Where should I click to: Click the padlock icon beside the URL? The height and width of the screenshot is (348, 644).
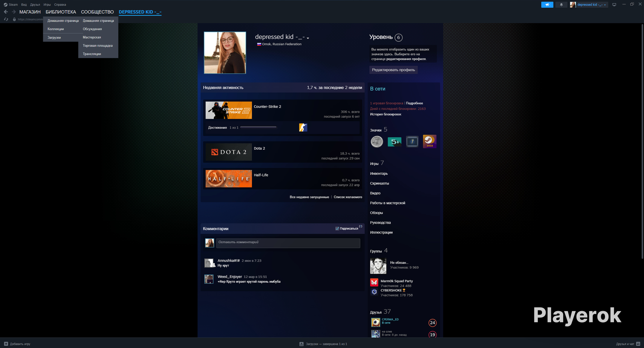(x=14, y=19)
